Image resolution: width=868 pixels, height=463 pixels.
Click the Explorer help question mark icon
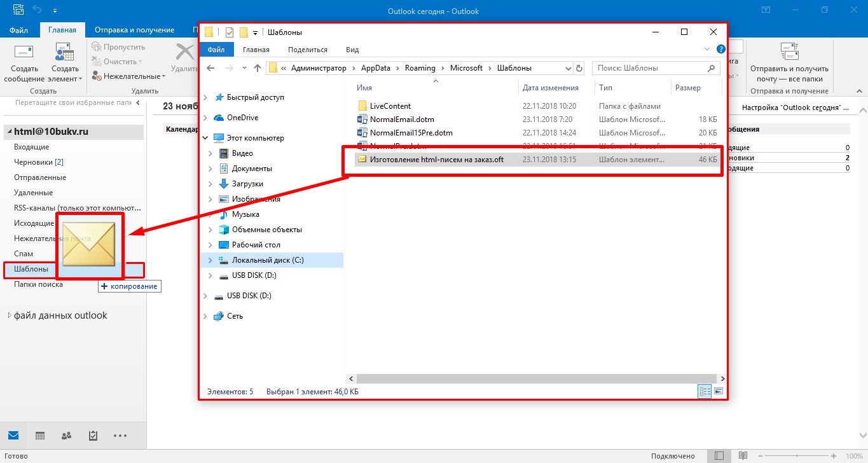(x=720, y=50)
